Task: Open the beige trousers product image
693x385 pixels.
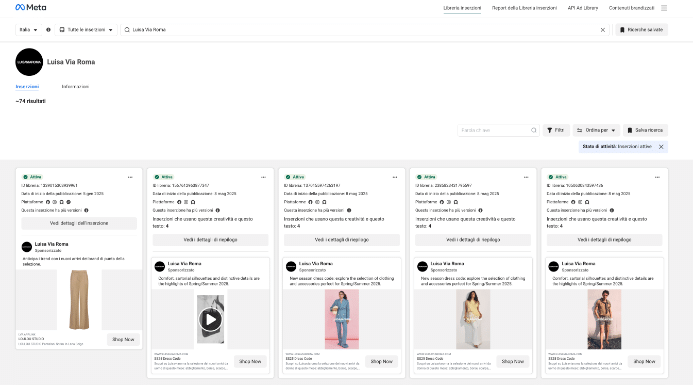Action: 79,300
